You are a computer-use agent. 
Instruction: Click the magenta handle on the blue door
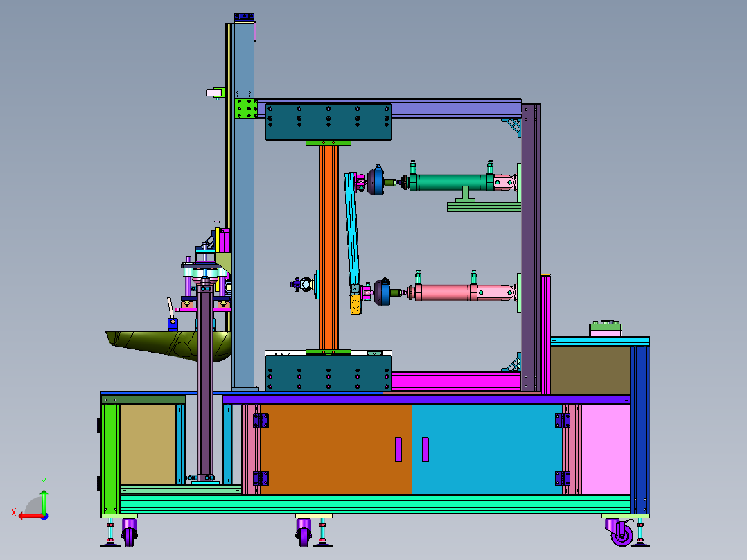click(425, 449)
